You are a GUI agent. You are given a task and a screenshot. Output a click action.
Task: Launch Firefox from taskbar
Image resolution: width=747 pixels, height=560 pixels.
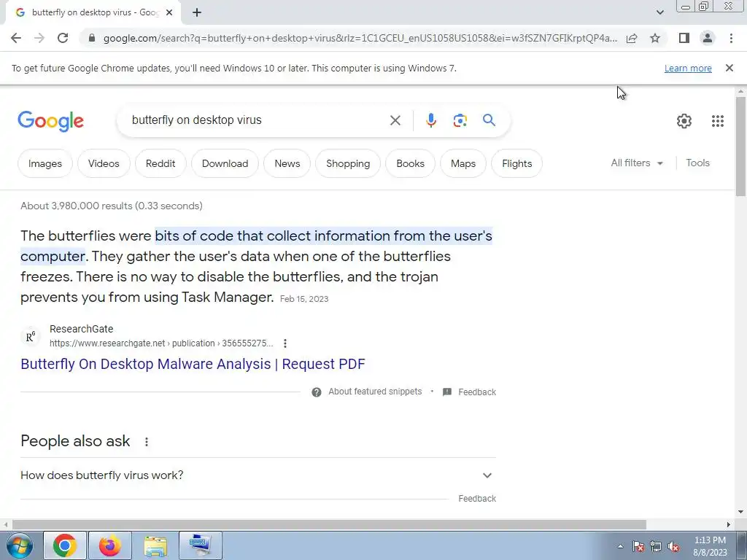click(109, 545)
